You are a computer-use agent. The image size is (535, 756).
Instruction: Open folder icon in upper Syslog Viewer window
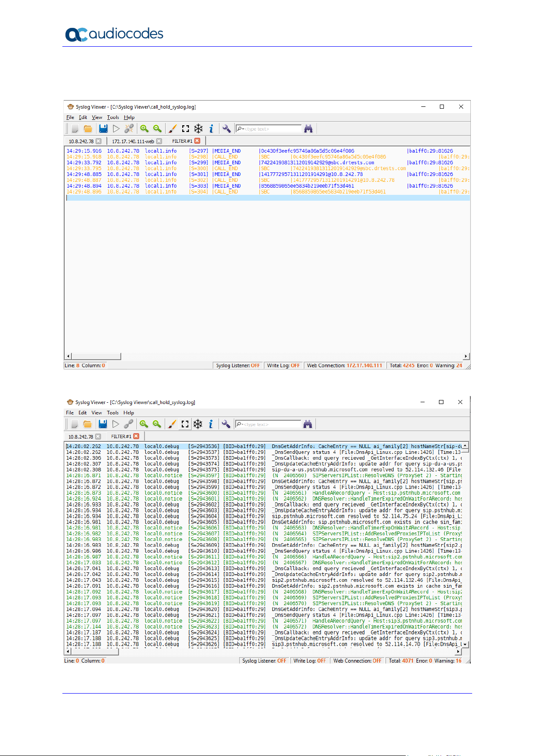[88, 129]
